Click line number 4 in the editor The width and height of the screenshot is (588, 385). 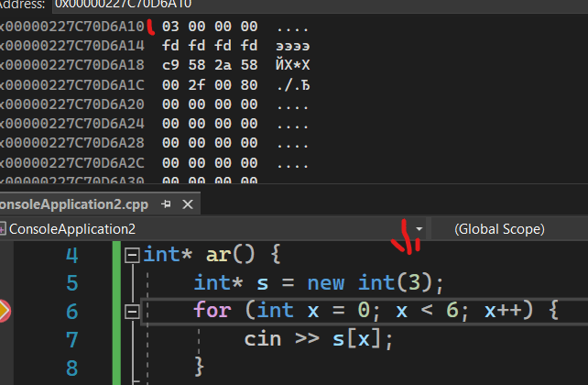click(x=72, y=256)
